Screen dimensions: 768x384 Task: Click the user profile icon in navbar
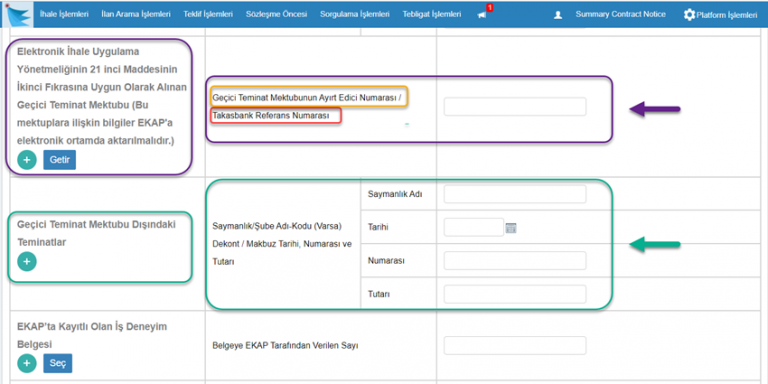(x=557, y=15)
